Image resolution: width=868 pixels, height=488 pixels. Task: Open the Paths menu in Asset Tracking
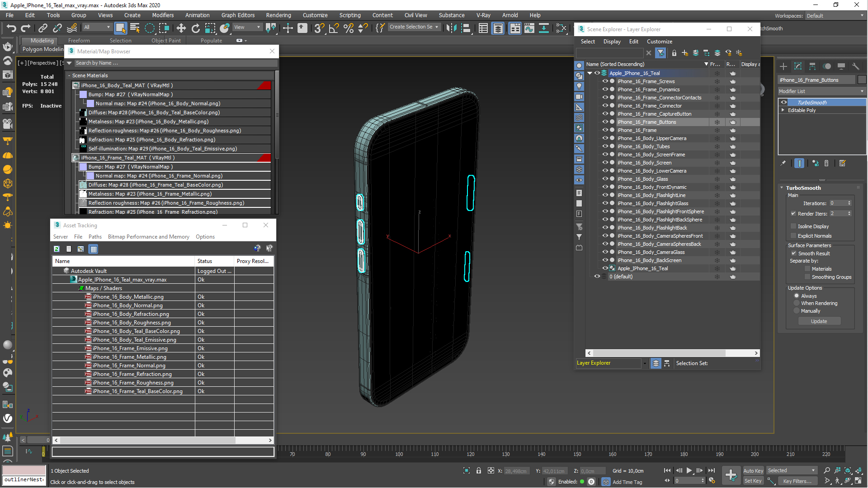coord(95,237)
